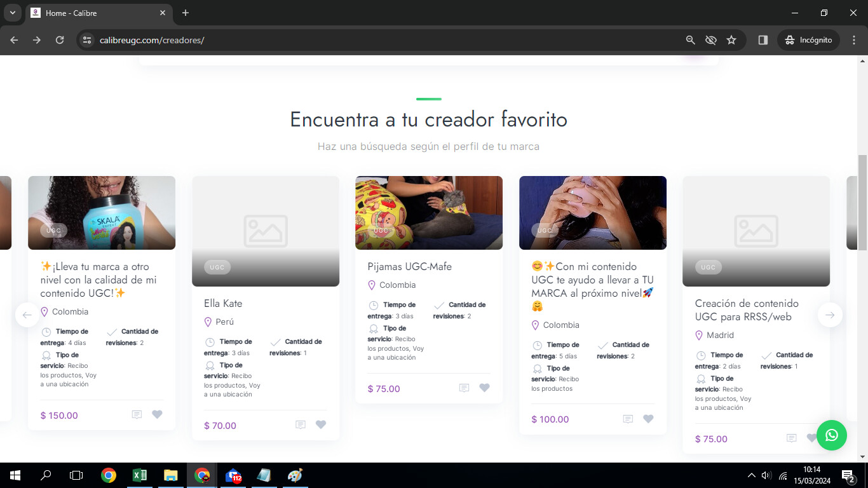Open the Paint app in taskbar
The height and width of the screenshot is (488, 868).
coord(295,475)
